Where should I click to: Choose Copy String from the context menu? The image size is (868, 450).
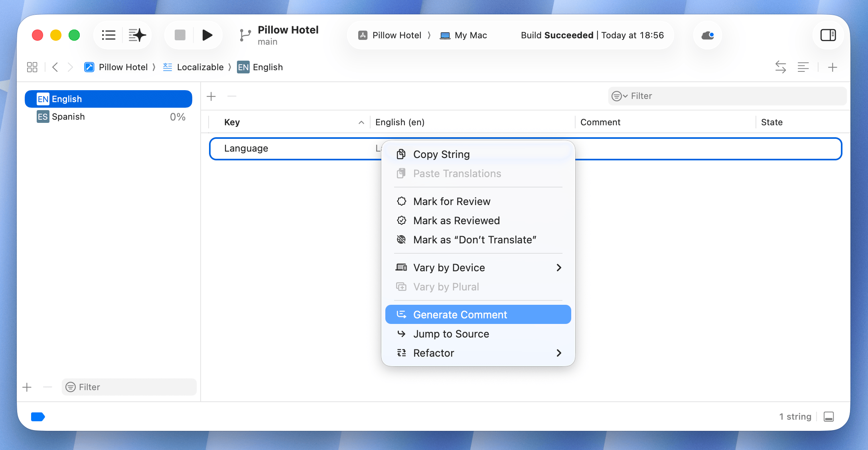[442, 154]
